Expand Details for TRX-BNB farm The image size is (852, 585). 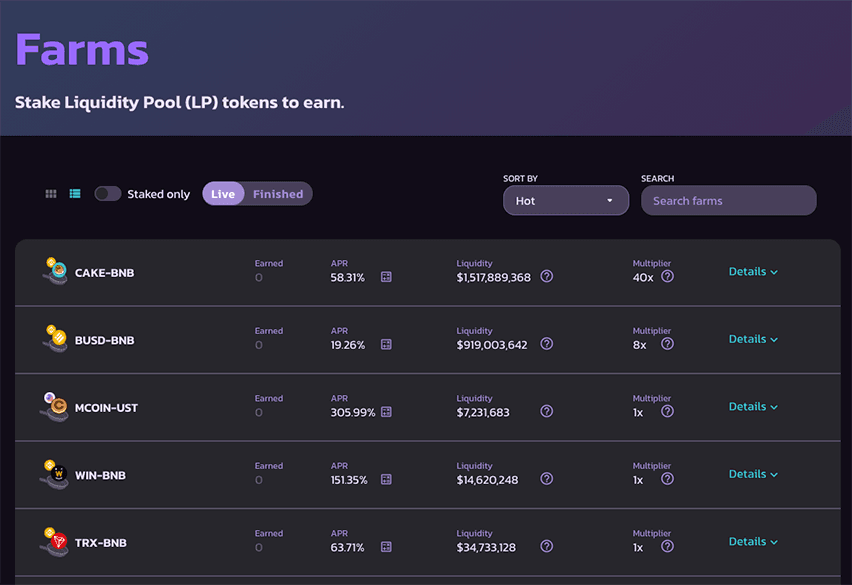[x=753, y=542]
